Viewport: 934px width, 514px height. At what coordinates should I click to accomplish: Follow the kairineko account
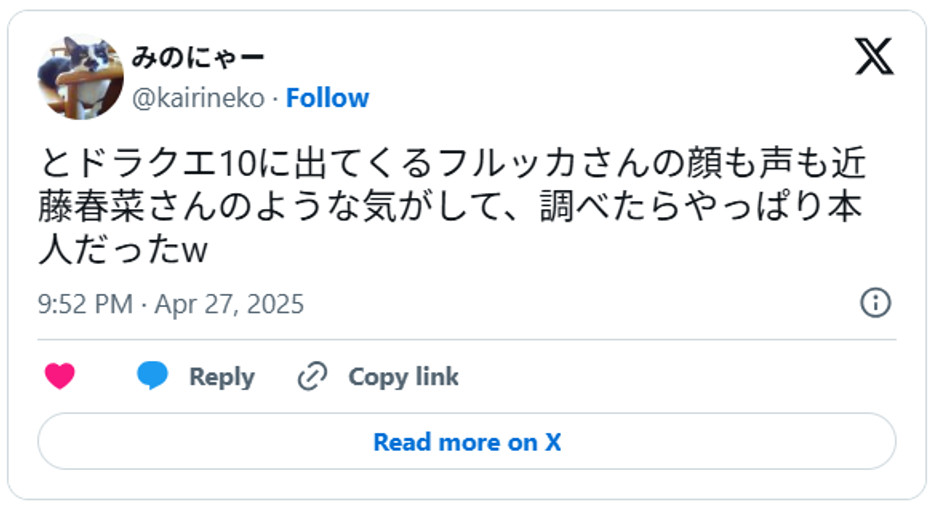[x=327, y=98]
